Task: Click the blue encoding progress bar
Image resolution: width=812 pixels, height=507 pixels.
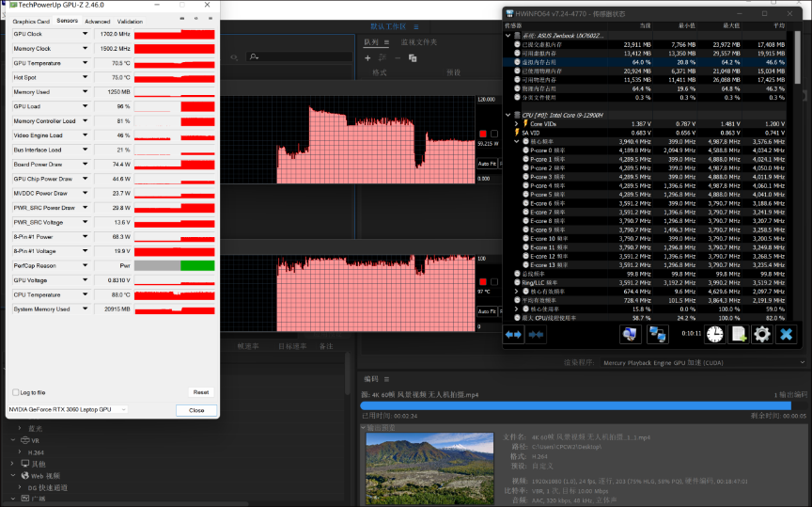Action: (576, 406)
